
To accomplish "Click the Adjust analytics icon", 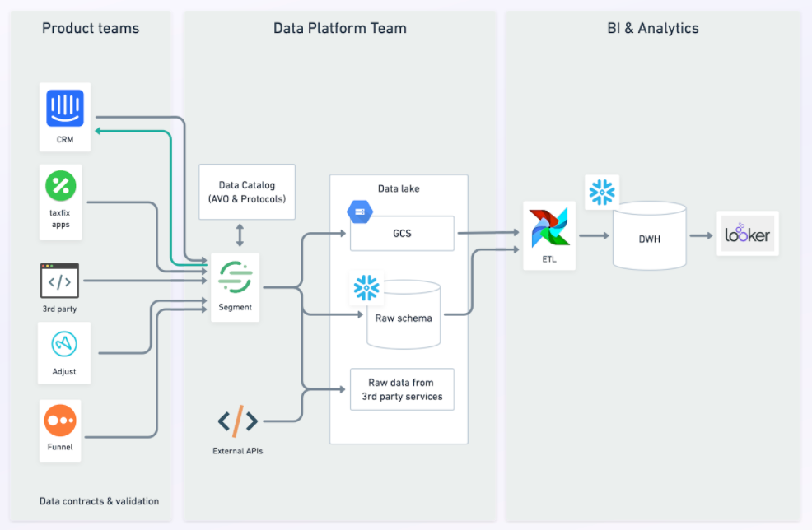I will (x=63, y=345).
